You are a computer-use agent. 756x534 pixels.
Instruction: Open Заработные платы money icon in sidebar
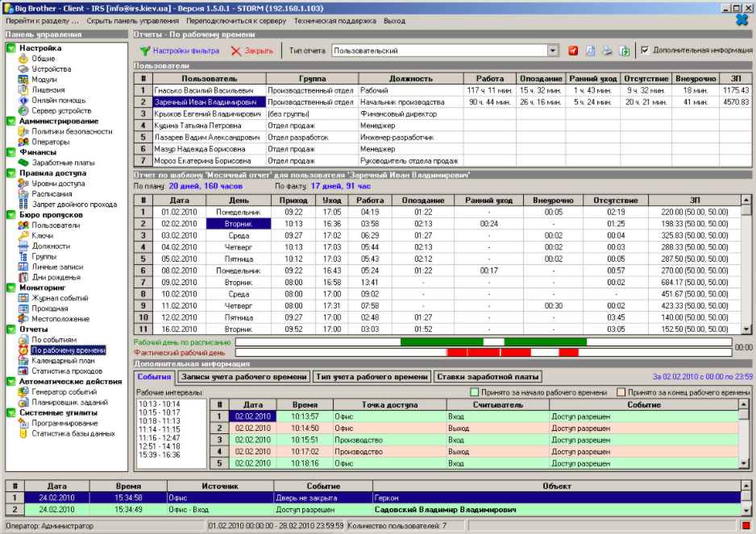click(23, 163)
